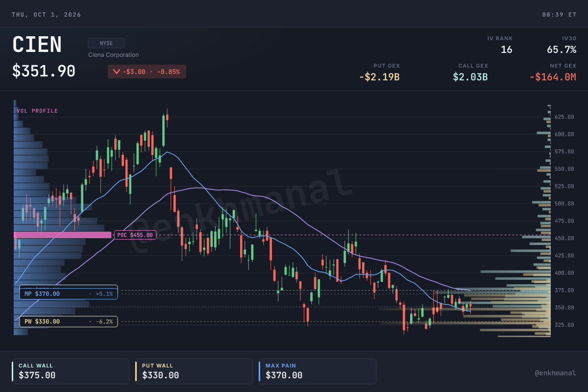Click the Ciena Corporation company name
Screen dimensions: 588x392
pos(113,55)
